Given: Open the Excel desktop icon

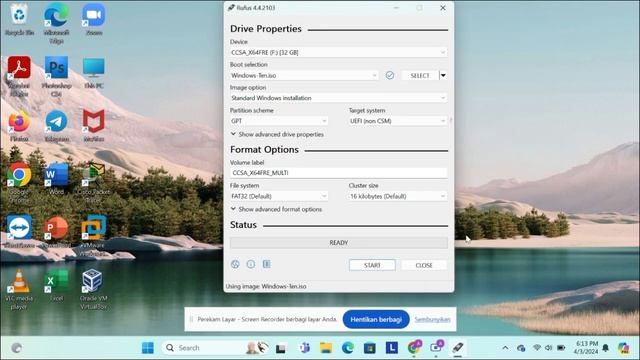Looking at the screenshot, I should click(56, 285).
